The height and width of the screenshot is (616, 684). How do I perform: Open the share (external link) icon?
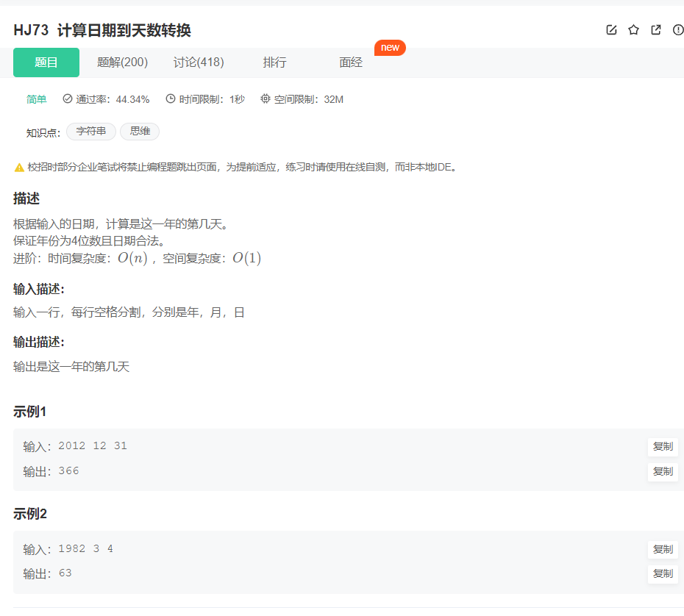[x=655, y=29]
